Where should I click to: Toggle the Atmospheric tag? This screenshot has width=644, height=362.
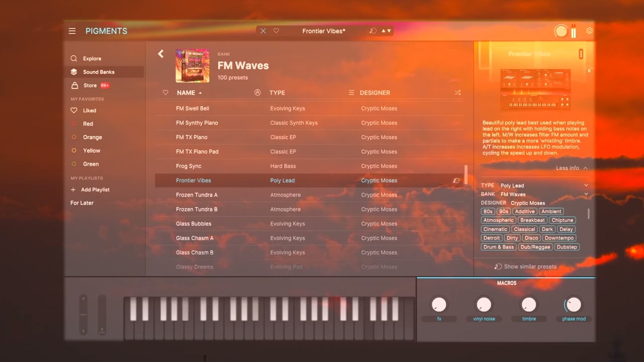499,220
